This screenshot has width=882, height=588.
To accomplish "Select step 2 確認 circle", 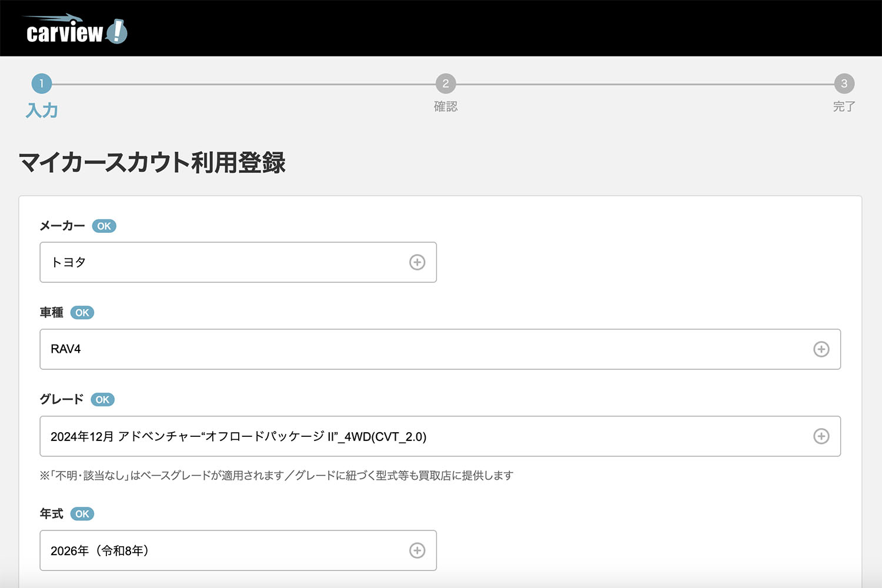I will tap(446, 83).
